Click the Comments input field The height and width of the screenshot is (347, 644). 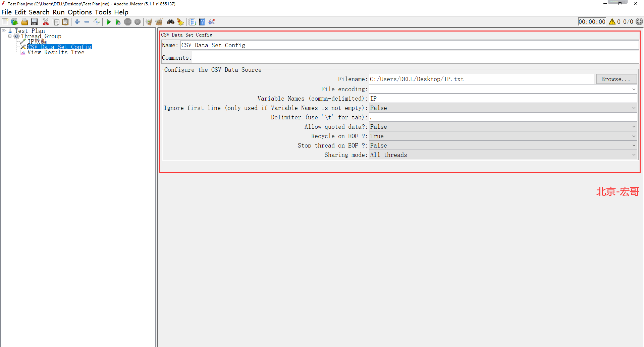click(x=416, y=58)
